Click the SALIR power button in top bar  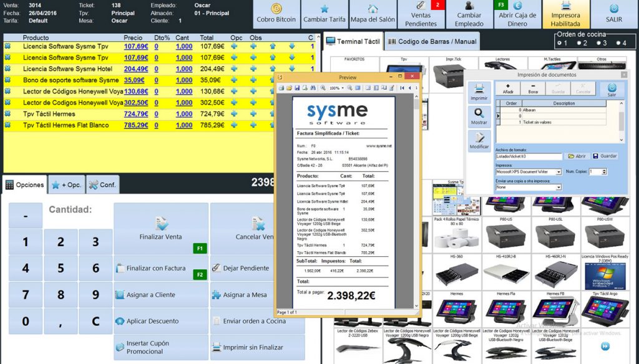(x=614, y=14)
